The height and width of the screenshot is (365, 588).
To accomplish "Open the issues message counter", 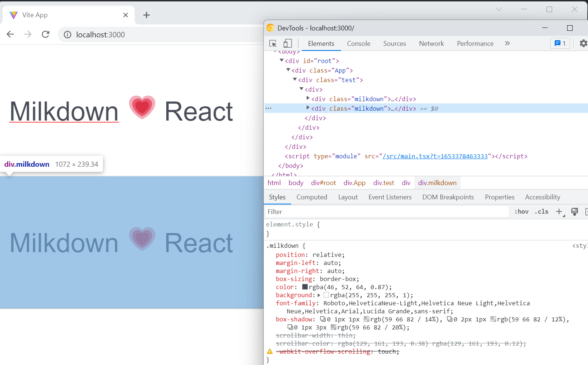I will pos(560,43).
